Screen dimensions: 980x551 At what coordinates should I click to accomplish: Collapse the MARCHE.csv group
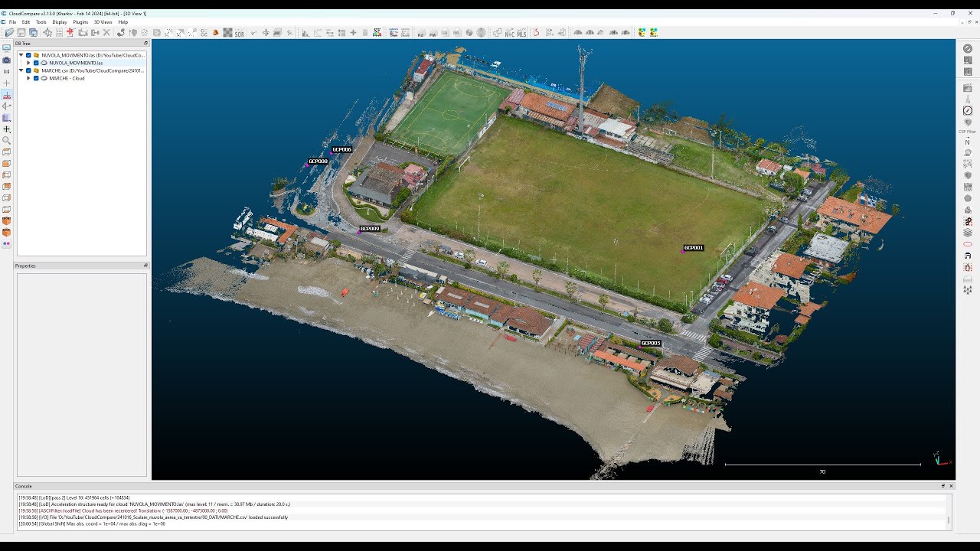point(21,70)
